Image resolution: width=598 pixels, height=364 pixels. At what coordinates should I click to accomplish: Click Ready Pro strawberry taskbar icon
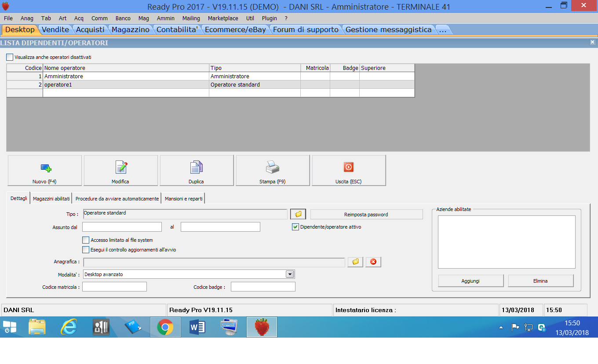pos(262,327)
